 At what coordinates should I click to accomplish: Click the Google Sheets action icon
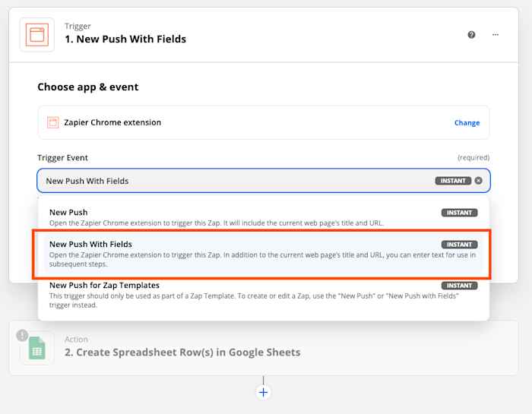(x=37, y=348)
